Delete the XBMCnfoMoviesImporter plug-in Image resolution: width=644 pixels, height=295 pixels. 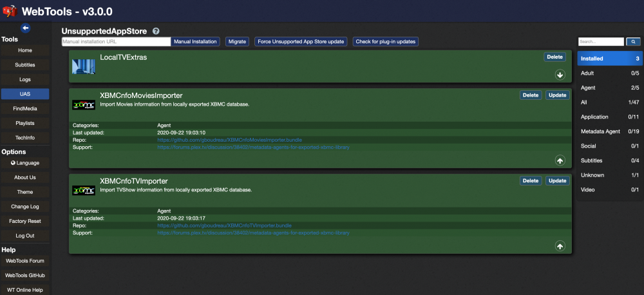point(531,95)
